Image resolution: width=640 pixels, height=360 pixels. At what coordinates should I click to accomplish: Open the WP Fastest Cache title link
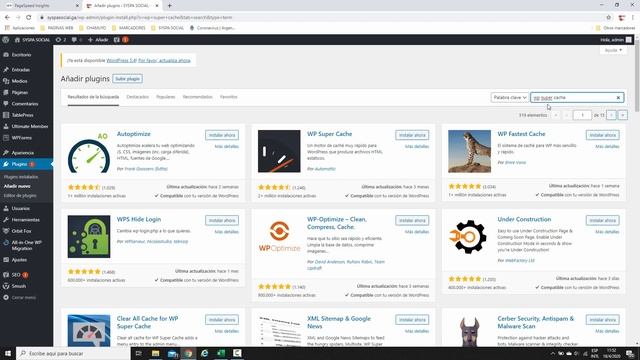(x=521, y=134)
